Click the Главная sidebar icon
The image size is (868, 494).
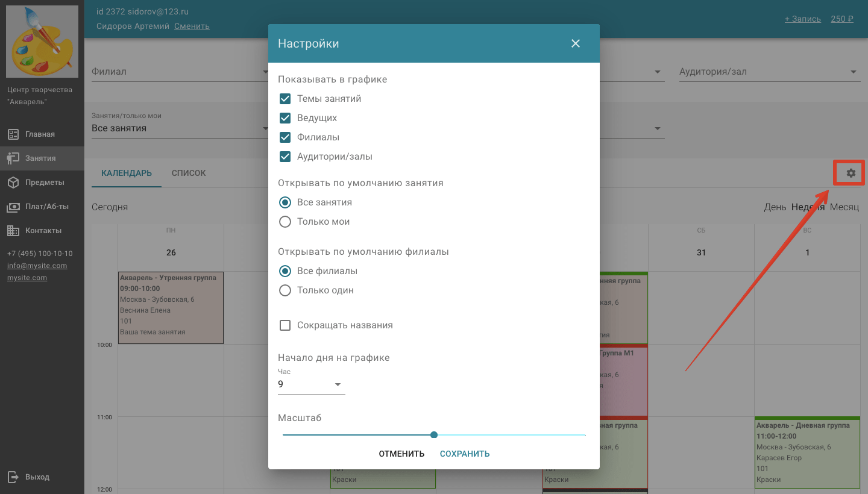(x=13, y=134)
